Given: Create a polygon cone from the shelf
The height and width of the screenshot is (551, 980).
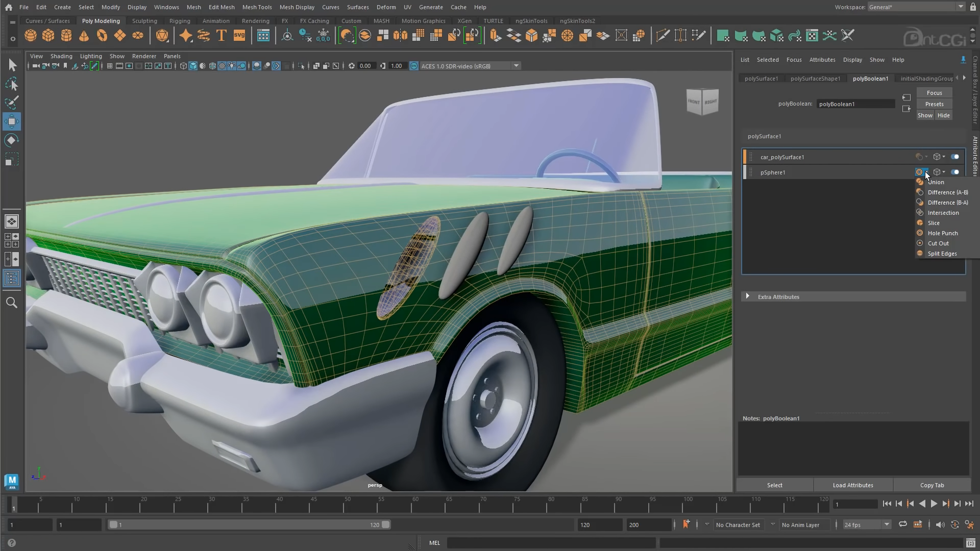Looking at the screenshot, I should coord(84,36).
